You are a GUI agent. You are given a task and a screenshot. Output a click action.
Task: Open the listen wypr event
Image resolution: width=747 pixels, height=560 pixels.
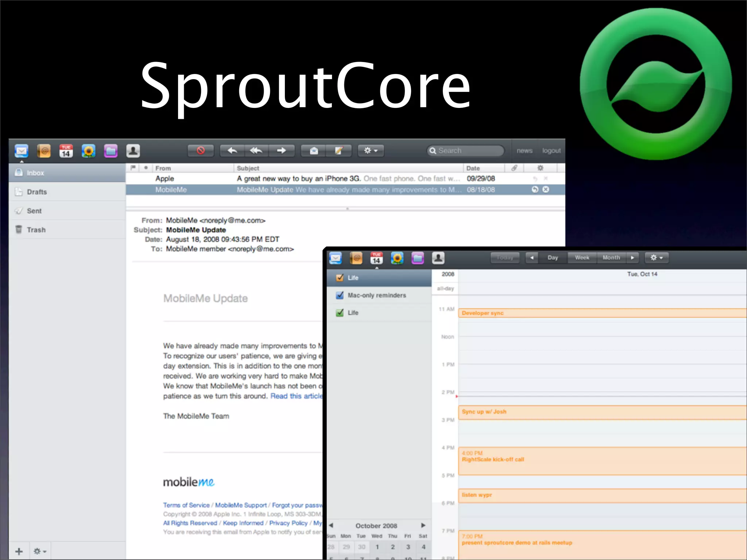(603, 496)
